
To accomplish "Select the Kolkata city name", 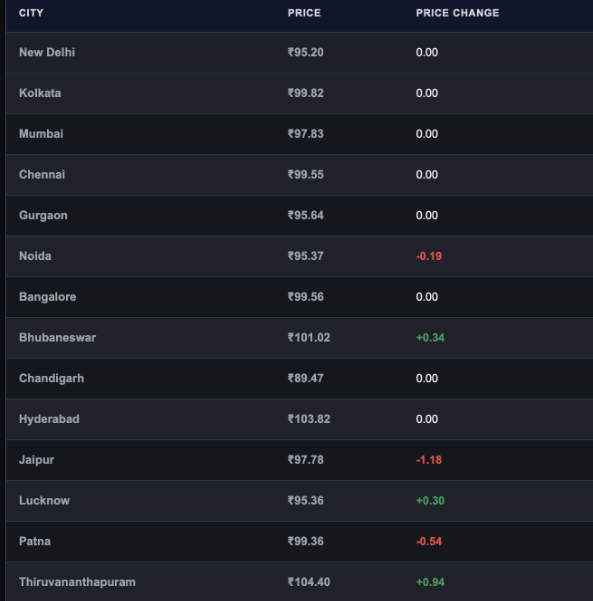I will [x=40, y=93].
